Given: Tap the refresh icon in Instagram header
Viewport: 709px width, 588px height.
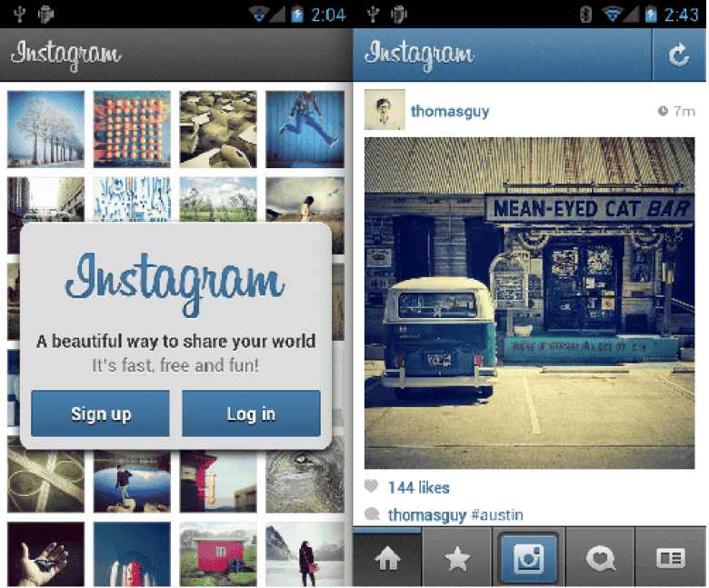Looking at the screenshot, I should (678, 55).
